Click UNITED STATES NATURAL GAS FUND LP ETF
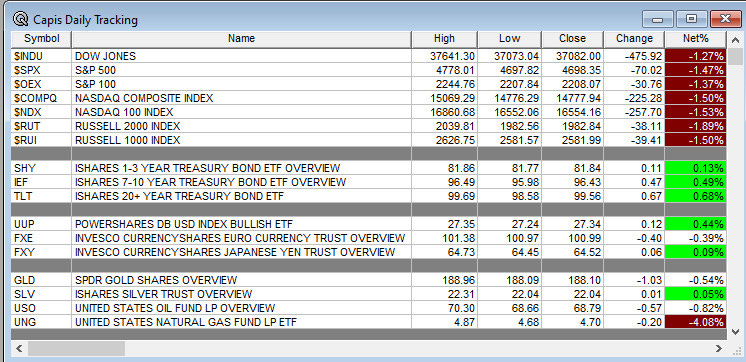 [x=241, y=323]
